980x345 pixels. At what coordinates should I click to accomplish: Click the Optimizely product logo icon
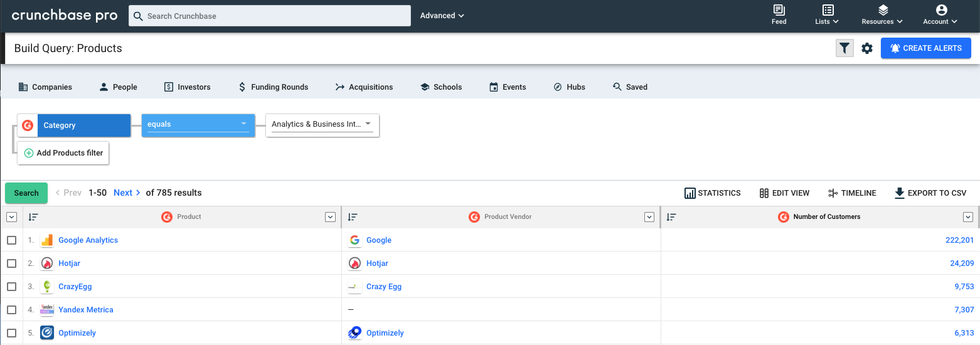click(47, 333)
